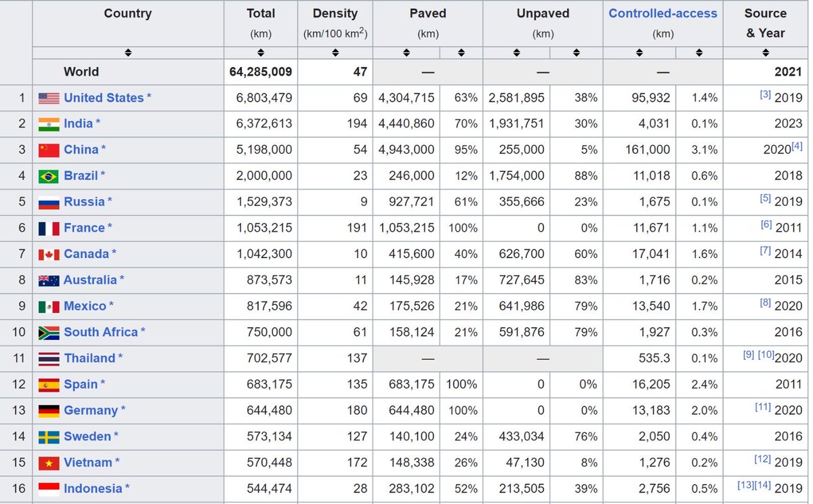This screenshot has height=504, width=813.
Task: Sort table by Total km arrows
Action: point(261,53)
